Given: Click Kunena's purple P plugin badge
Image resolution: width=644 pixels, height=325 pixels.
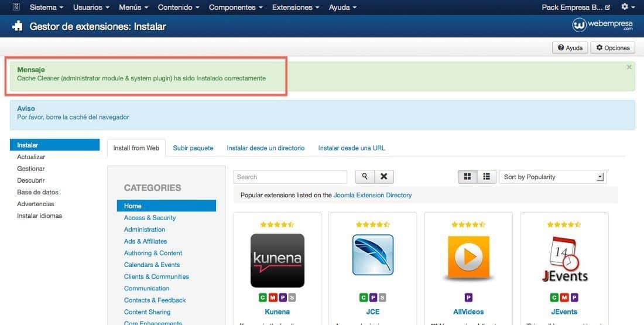Looking at the screenshot, I should coord(282,297).
